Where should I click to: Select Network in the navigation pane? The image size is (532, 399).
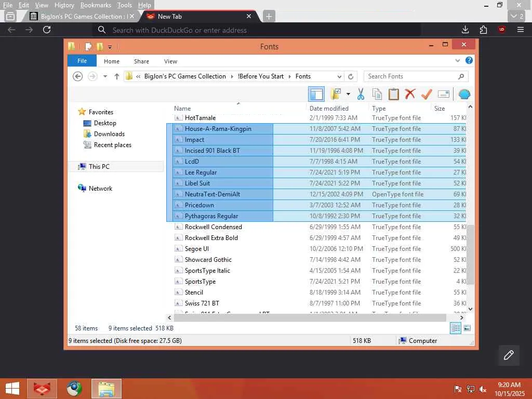click(x=100, y=188)
